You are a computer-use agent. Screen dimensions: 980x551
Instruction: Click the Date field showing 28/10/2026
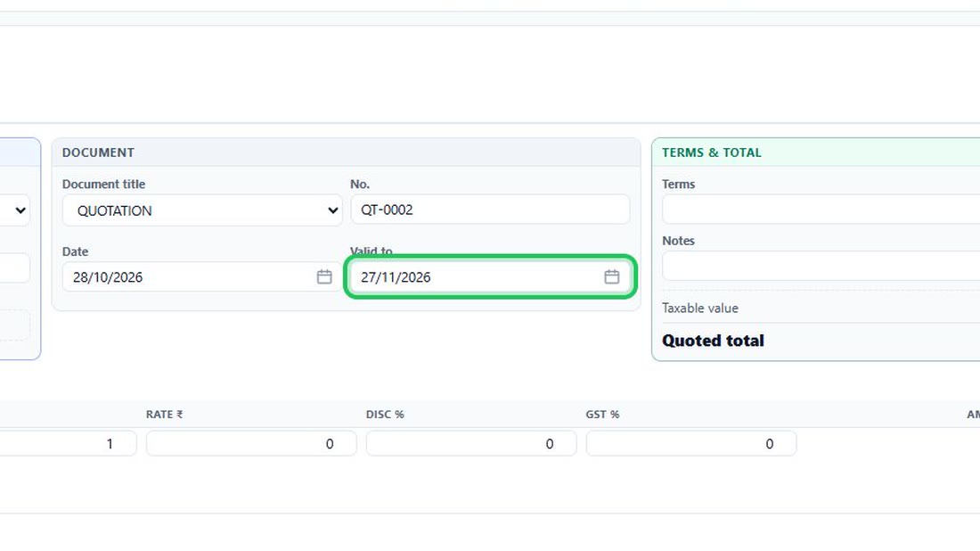(x=202, y=277)
